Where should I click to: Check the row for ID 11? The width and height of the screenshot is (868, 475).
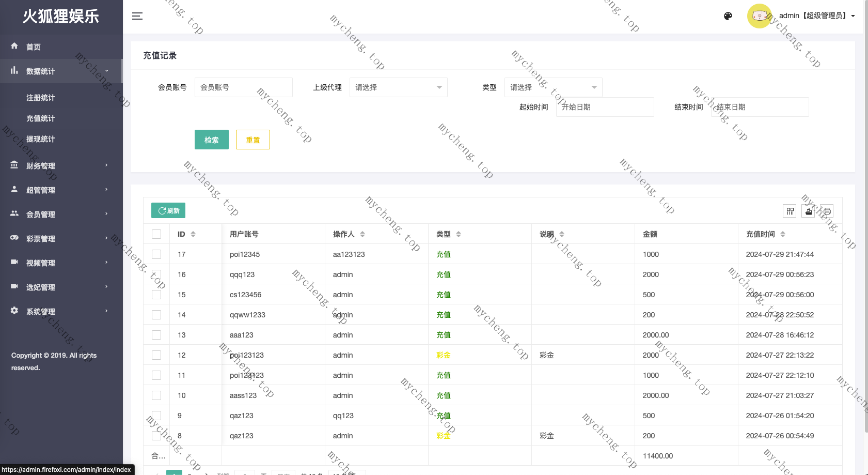pyautogui.click(x=156, y=375)
